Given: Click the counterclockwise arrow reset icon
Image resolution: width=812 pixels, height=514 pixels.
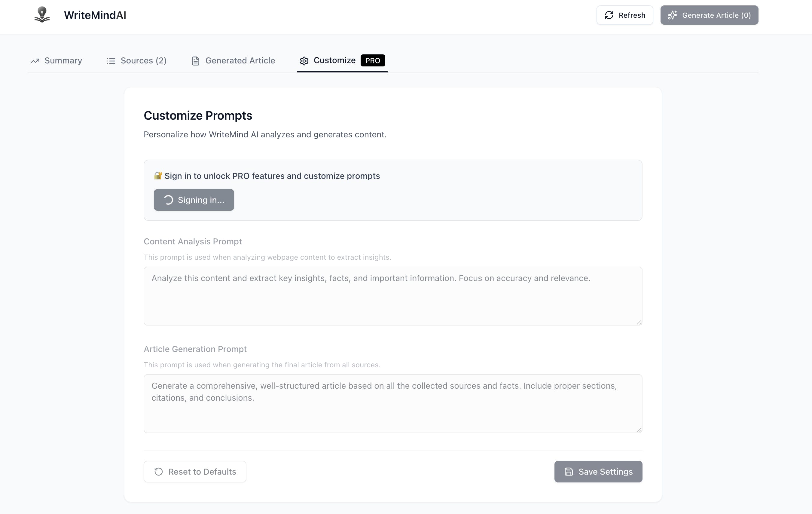Looking at the screenshot, I should tap(158, 472).
